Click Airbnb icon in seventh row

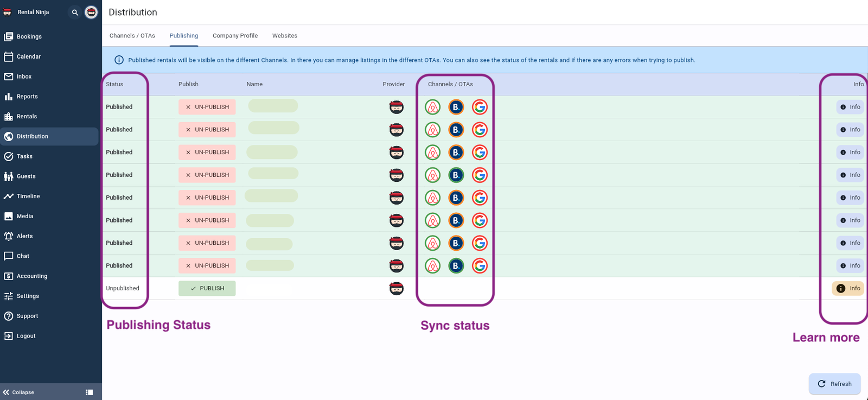tap(432, 243)
